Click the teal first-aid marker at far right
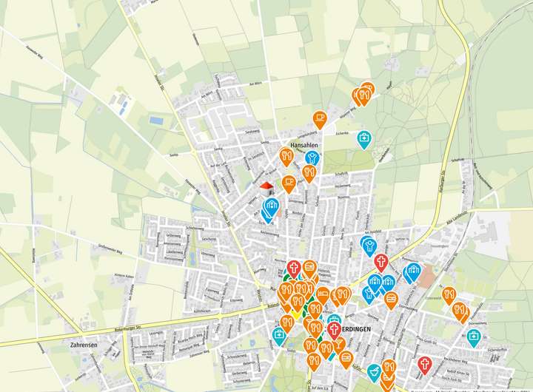 pos(473,337)
